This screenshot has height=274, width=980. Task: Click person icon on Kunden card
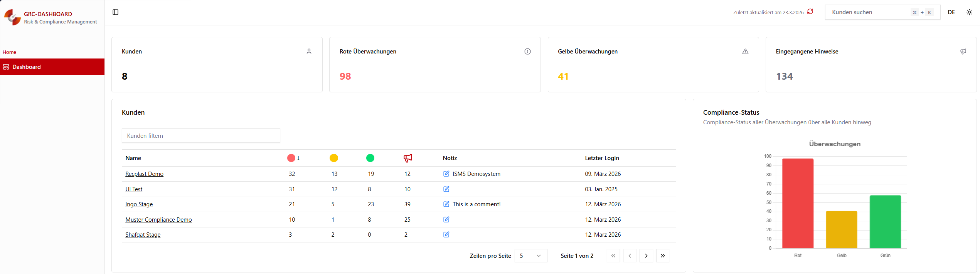(309, 52)
